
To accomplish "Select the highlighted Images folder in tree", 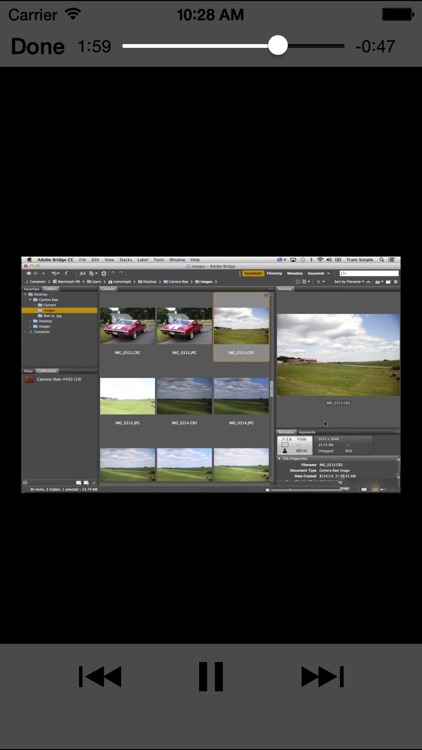I will (x=59, y=310).
